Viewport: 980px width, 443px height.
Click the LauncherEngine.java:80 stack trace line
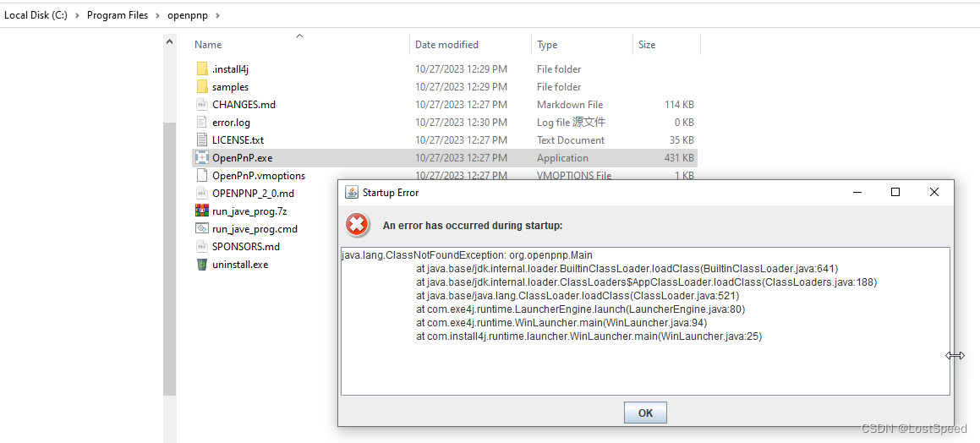(x=581, y=309)
